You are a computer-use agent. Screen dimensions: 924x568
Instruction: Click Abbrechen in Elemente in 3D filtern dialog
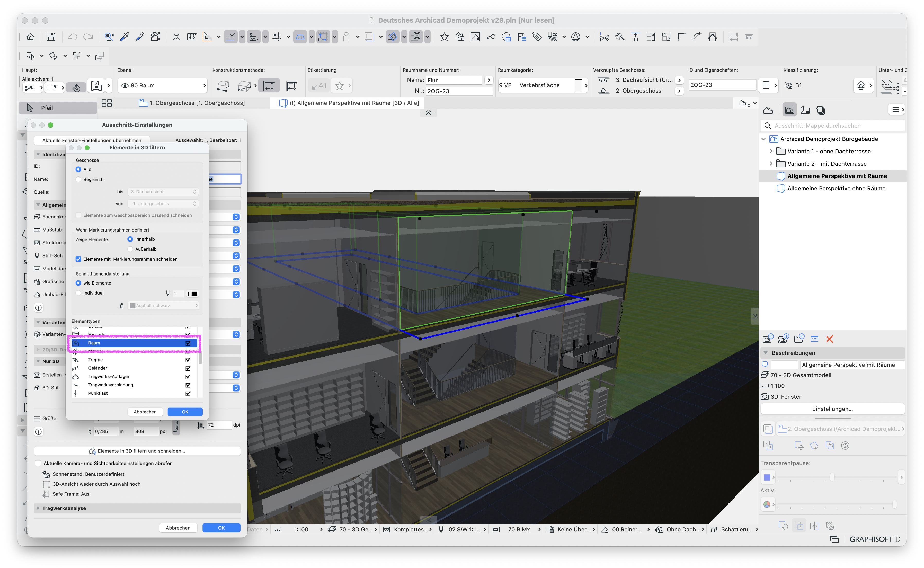(145, 412)
